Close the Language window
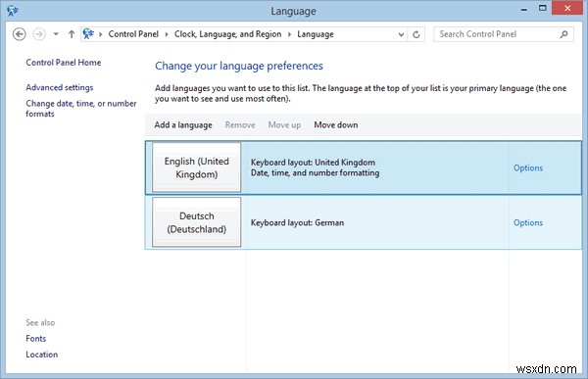This screenshot has width=588, height=379. (567, 8)
